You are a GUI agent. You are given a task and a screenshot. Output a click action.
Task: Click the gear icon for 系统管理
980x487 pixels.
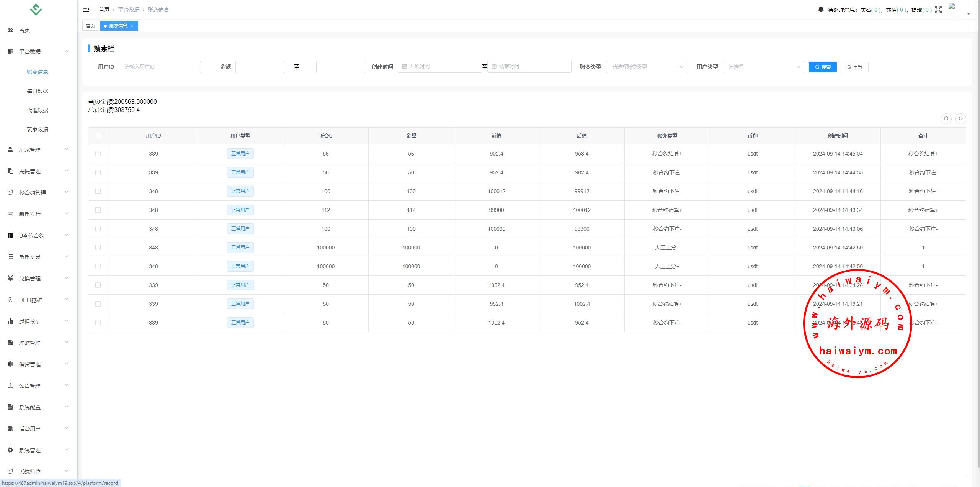tap(10, 450)
